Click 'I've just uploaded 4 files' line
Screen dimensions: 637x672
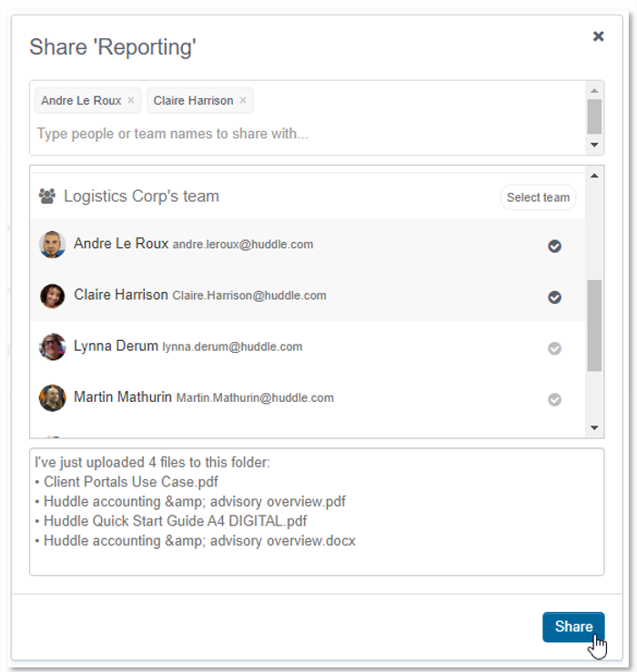152,463
